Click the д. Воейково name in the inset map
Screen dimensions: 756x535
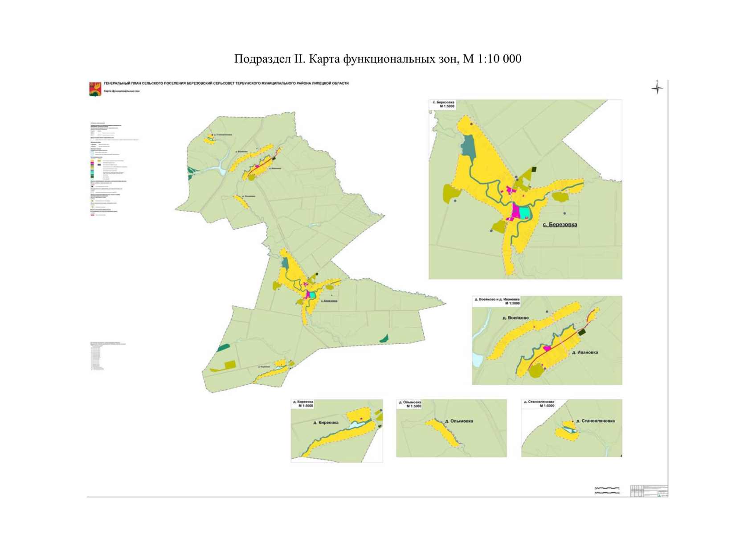click(515, 318)
